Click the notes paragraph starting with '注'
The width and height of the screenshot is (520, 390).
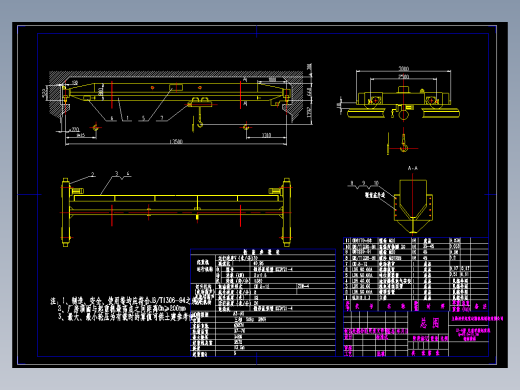[x=122, y=309]
